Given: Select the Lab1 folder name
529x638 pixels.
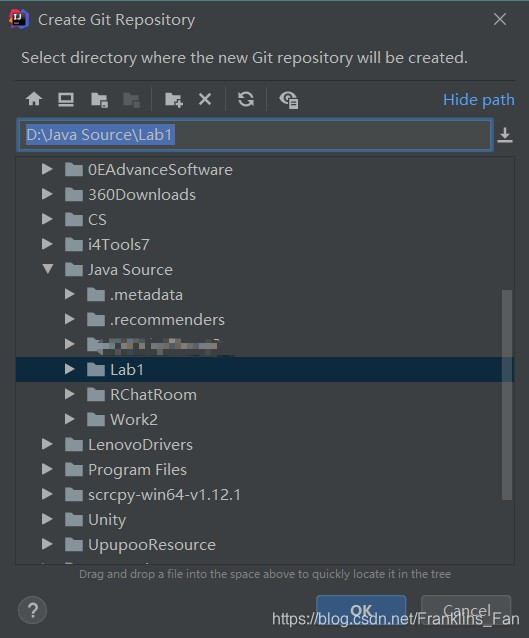Looking at the screenshot, I should [x=127, y=370].
